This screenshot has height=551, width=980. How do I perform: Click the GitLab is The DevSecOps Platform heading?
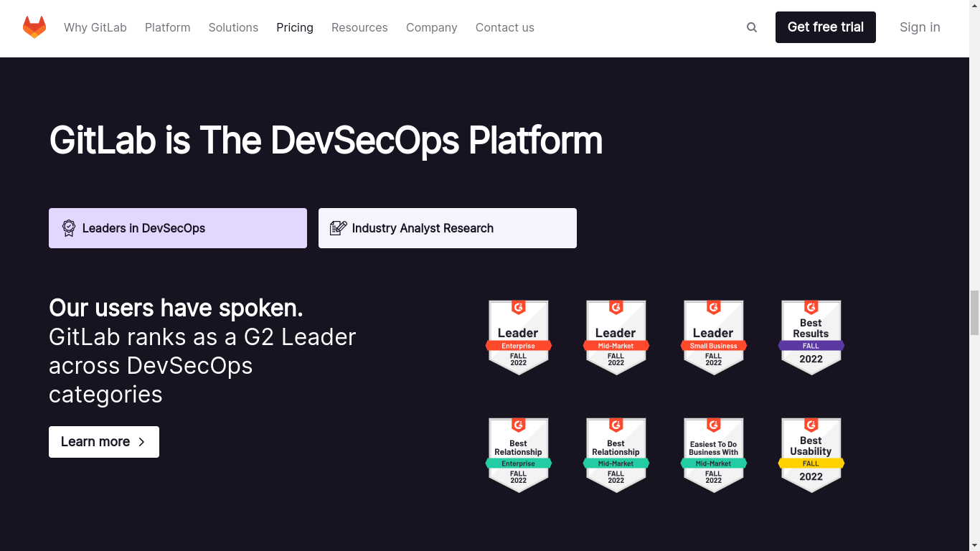[x=326, y=140]
